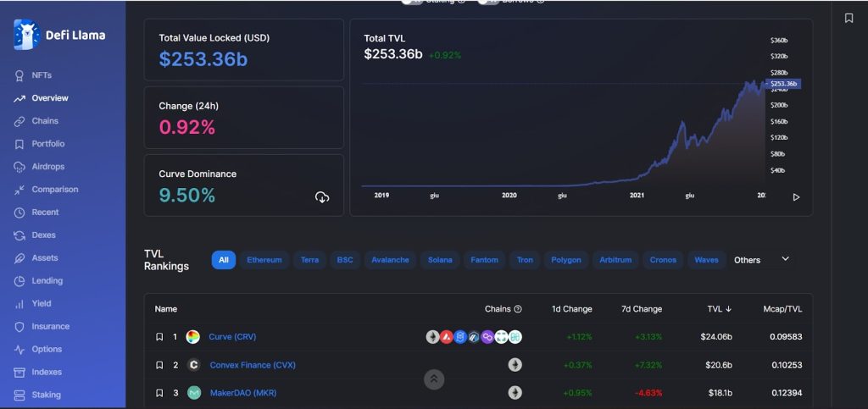Filter rankings by Ethereum
This screenshot has width=868, height=409.
pyautogui.click(x=264, y=260)
